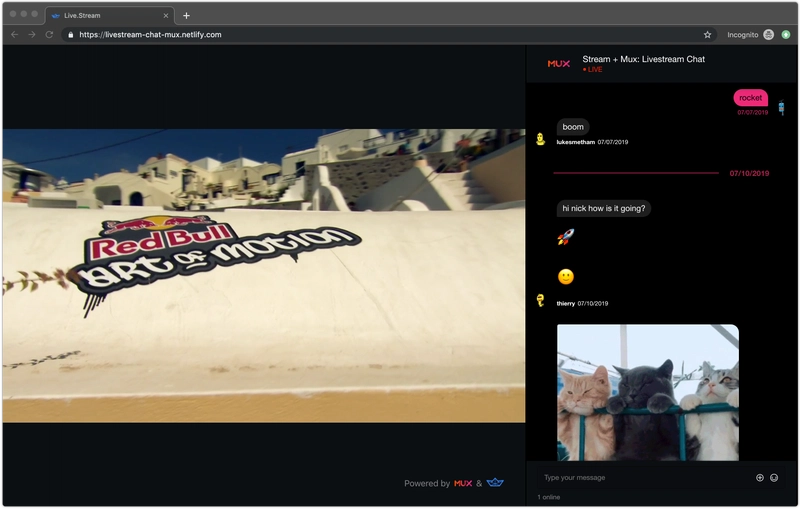Click the macOS red close window button
The image size is (800, 509).
pos(13,14)
